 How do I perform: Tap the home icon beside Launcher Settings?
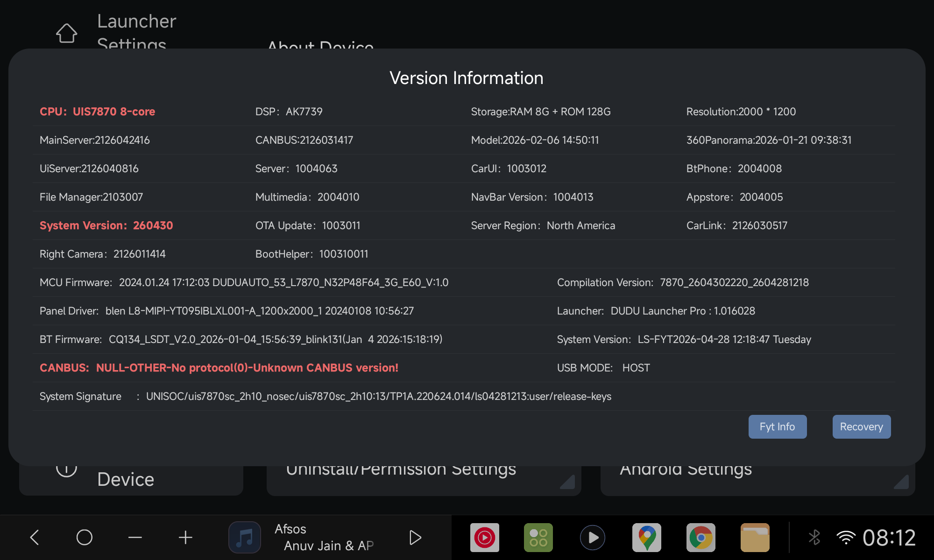(x=66, y=33)
